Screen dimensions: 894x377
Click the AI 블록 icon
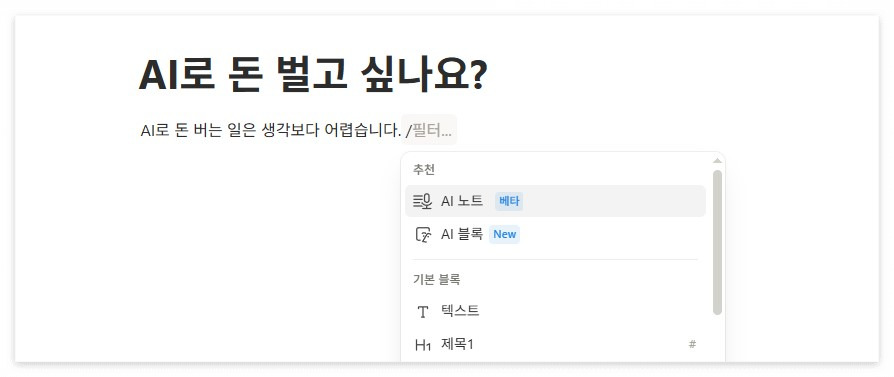(422, 235)
